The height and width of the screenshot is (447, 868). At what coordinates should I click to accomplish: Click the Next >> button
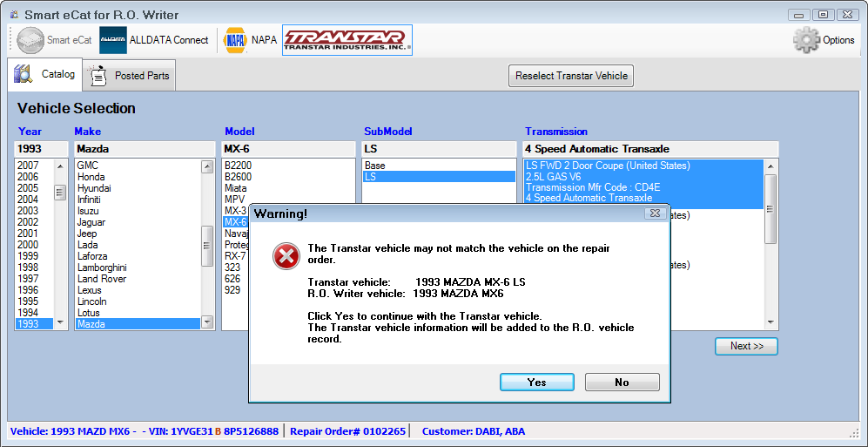746,346
